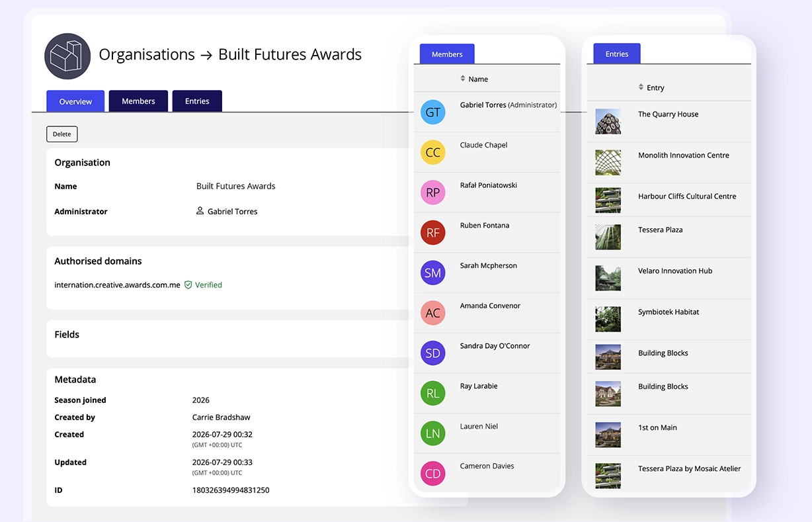Image resolution: width=812 pixels, height=522 pixels.
Task: Select the Members tab on the members card
Action: pos(447,54)
